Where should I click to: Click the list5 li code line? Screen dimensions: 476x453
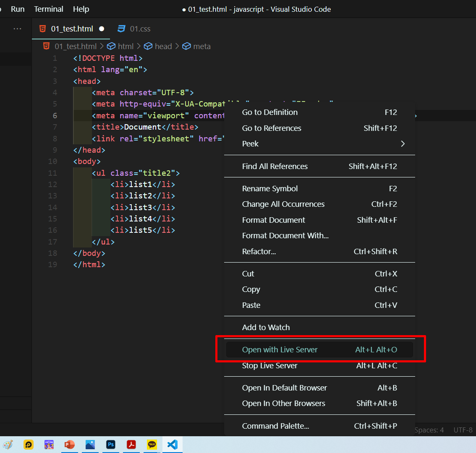coord(143,230)
